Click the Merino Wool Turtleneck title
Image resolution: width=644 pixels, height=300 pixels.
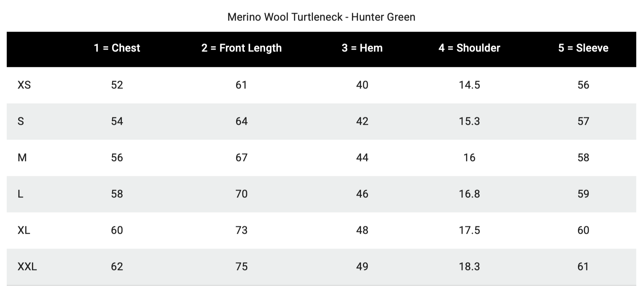point(321,17)
